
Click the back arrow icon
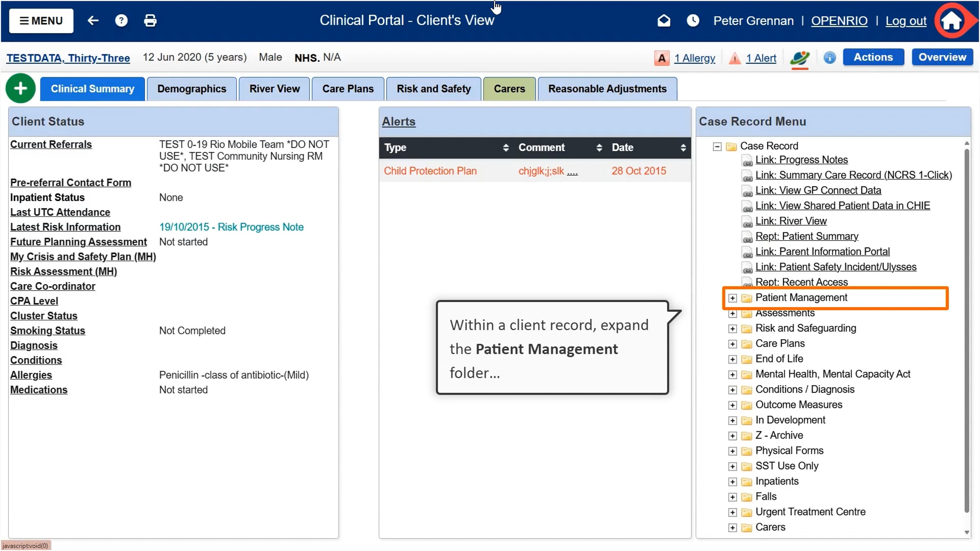[93, 20]
